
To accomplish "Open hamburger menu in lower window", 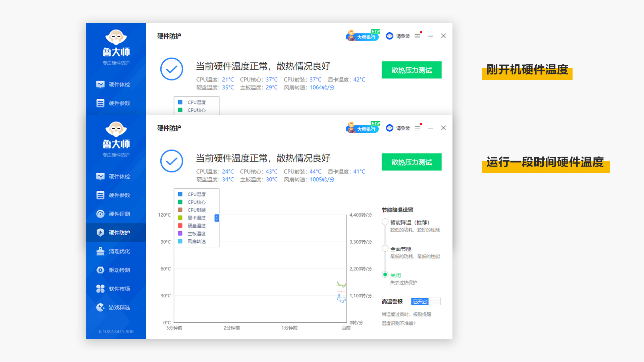I will [417, 128].
